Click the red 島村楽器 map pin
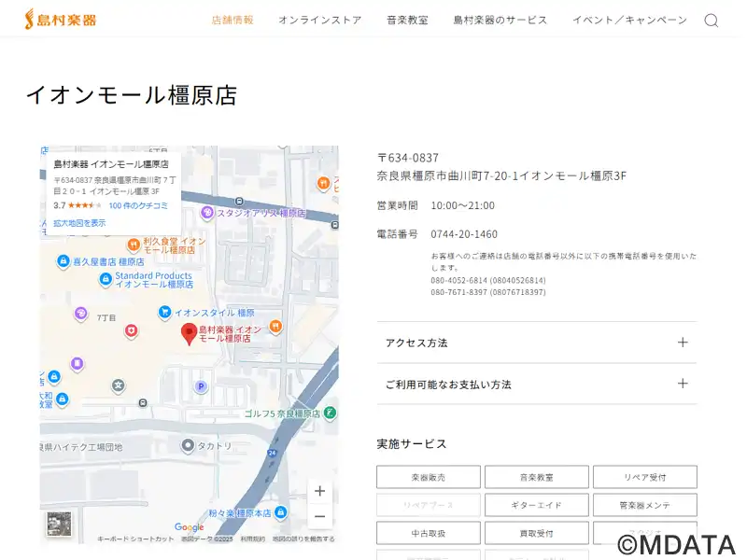 190,334
